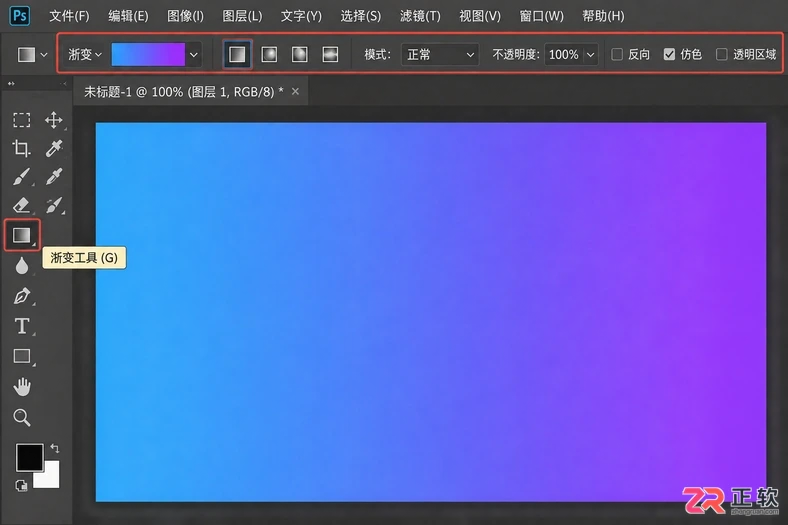The image size is (788, 525).
Task: Select the Brush tool
Action: [22, 177]
